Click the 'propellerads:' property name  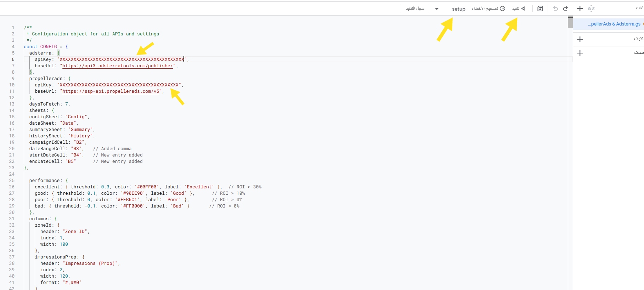pos(47,79)
